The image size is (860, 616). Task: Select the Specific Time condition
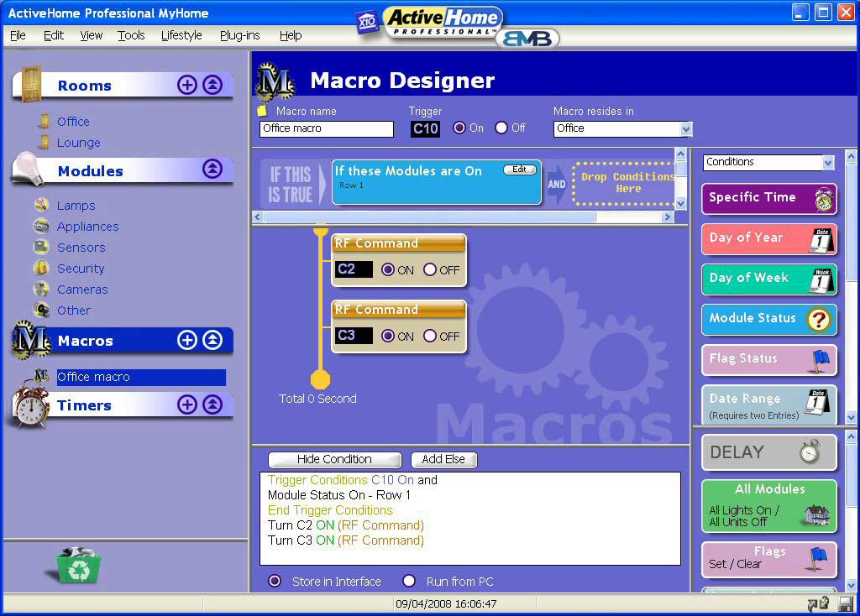tap(768, 198)
